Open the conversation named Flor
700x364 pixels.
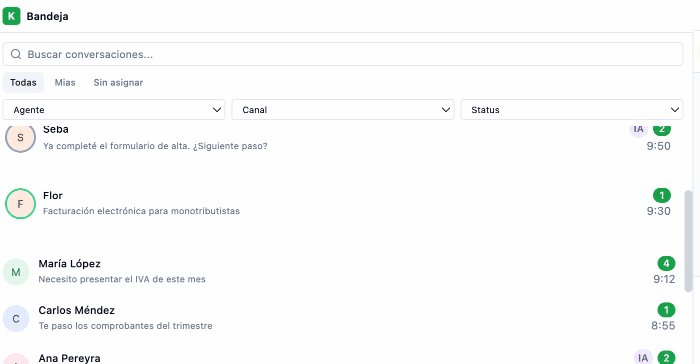click(x=53, y=196)
